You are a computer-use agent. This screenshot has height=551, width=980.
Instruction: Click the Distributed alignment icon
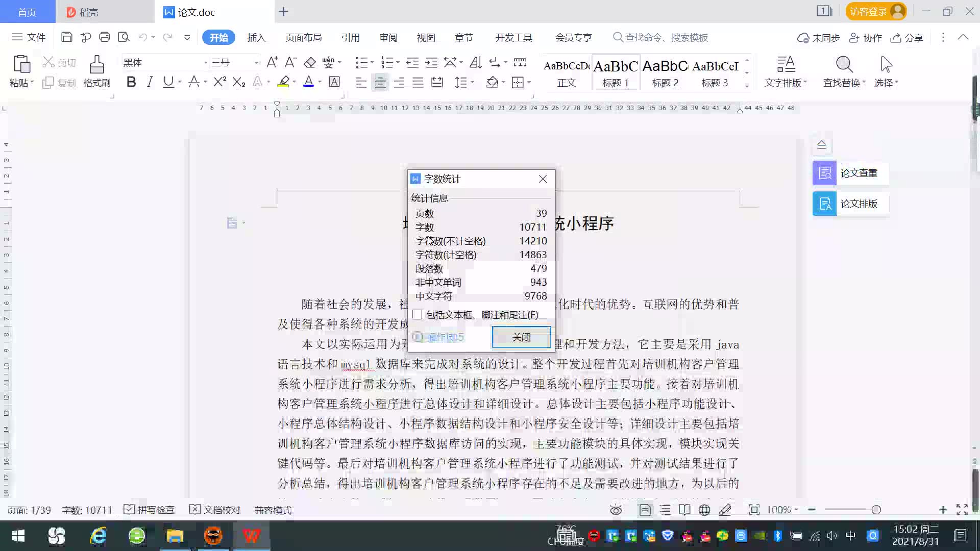click(437, 82)
